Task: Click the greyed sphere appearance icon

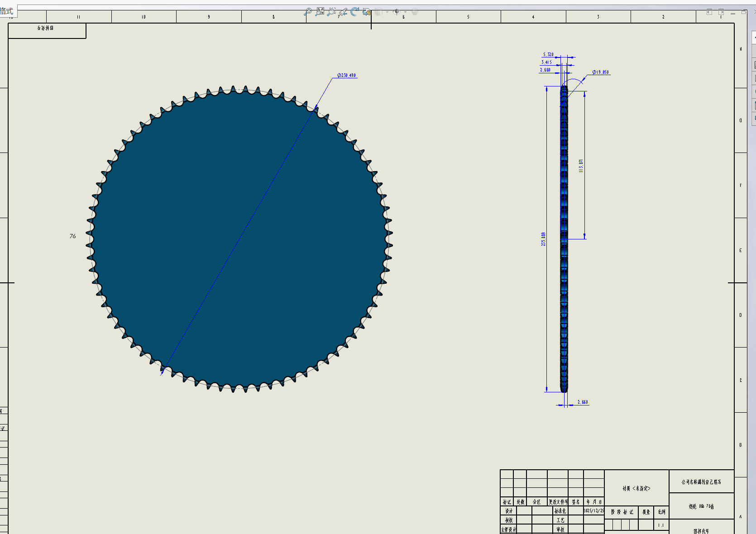Action: [x=415, y=12]
